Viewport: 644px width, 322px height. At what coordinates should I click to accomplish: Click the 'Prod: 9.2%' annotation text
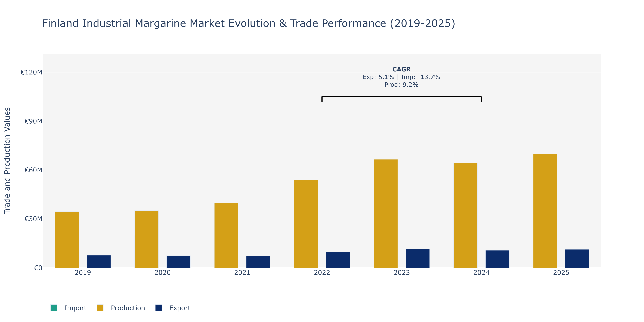tap(402, 85)
